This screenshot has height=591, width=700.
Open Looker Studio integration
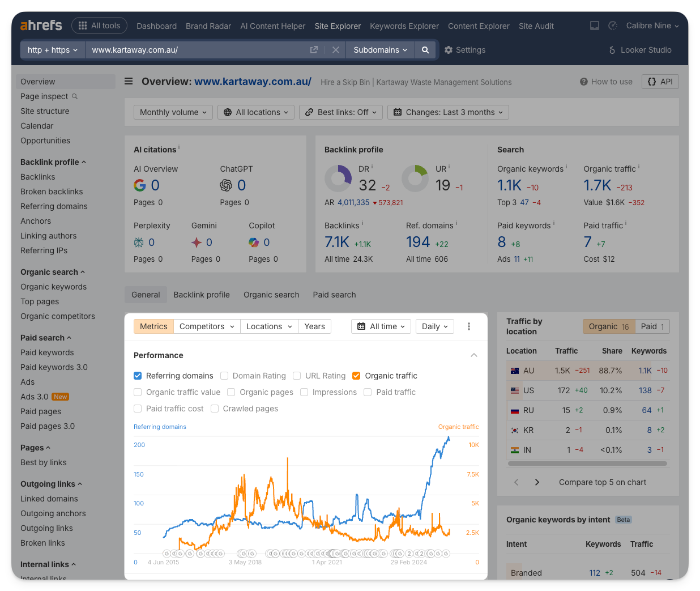[640, 50]
